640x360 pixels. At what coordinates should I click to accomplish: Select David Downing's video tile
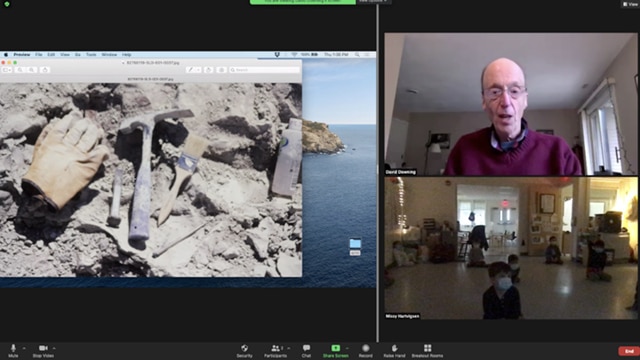pyautogui.click(x=510, y=104)
